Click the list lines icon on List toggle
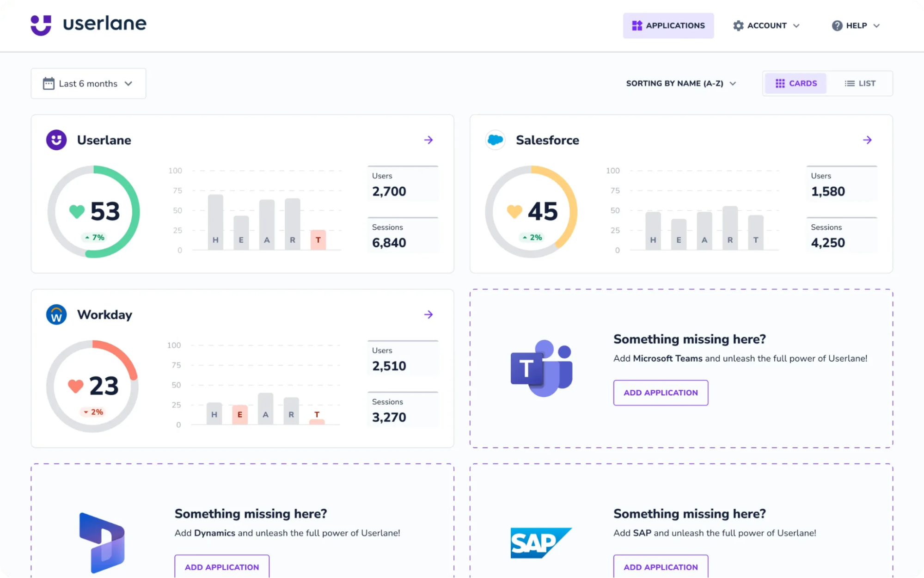 850,83
